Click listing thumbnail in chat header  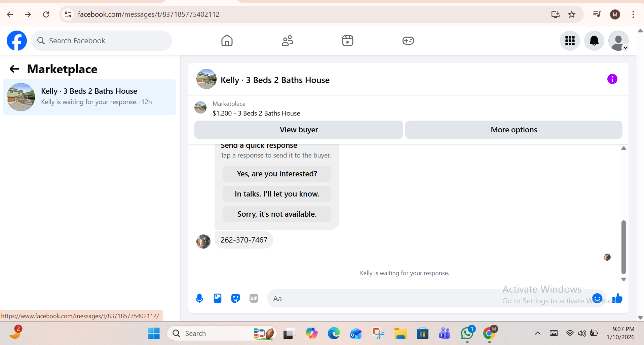click(x=206, y=79)
